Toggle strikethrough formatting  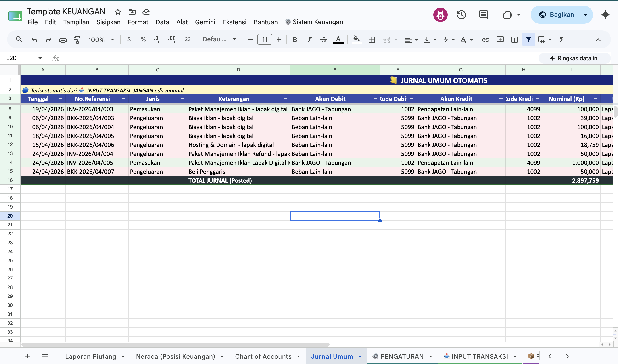[x=324, y=40]
